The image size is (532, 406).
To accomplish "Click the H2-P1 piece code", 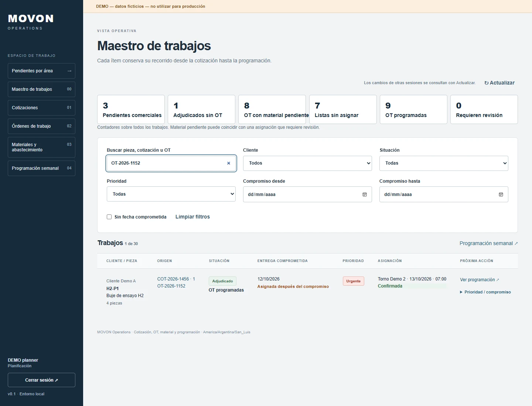I will pos(113,289).
